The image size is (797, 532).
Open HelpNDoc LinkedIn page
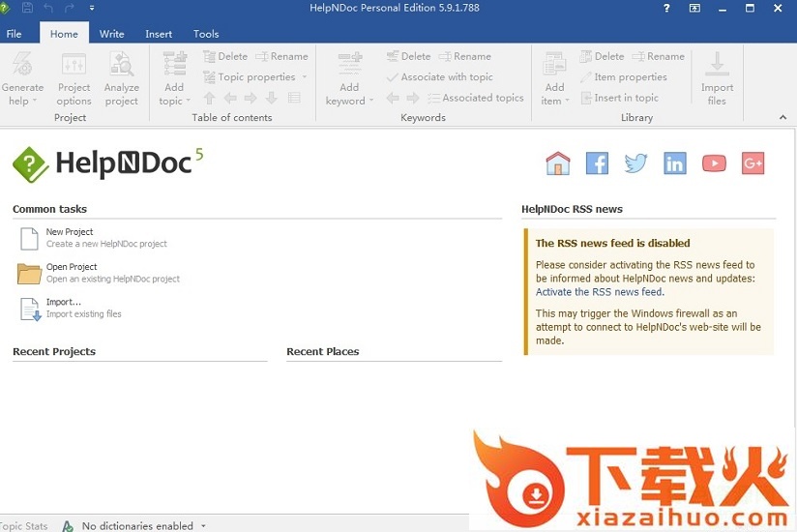click(675, 163)
